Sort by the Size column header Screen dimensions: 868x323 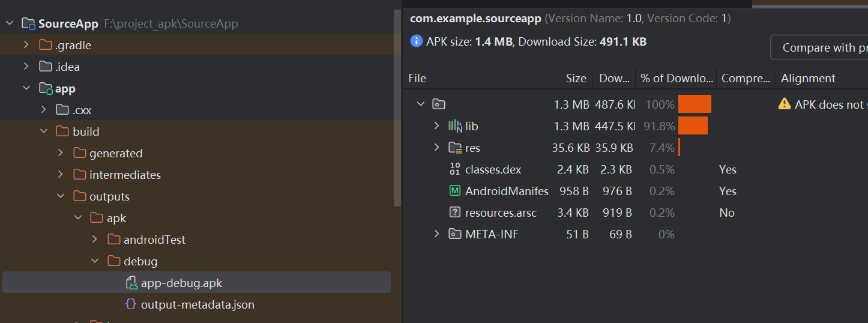[x=575, y=78]
